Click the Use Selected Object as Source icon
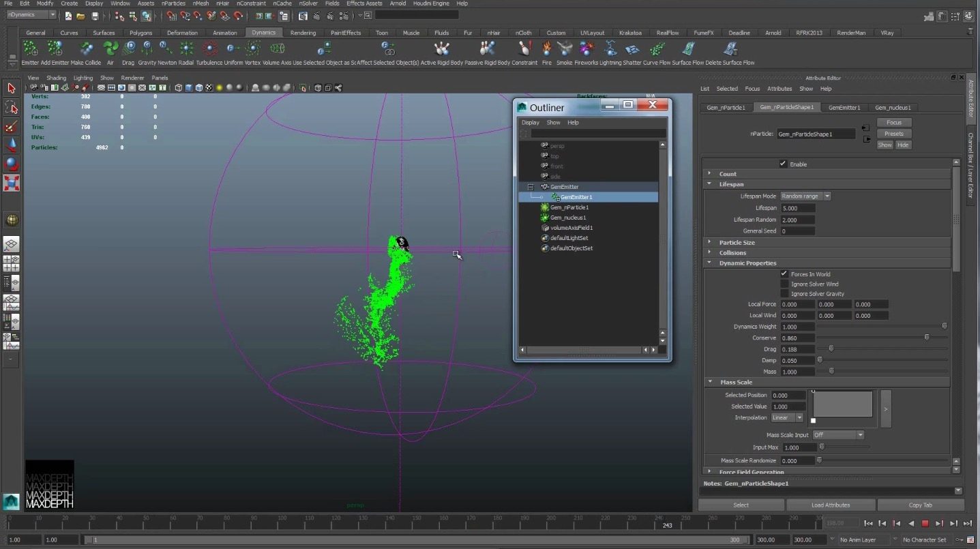The width and height of the screenshot is (980, 549). 325,48
